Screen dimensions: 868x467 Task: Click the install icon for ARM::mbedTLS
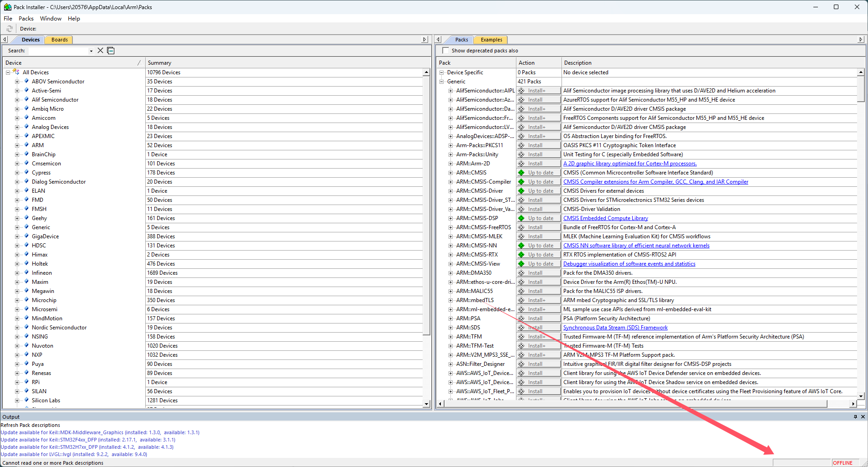[521, 300]
